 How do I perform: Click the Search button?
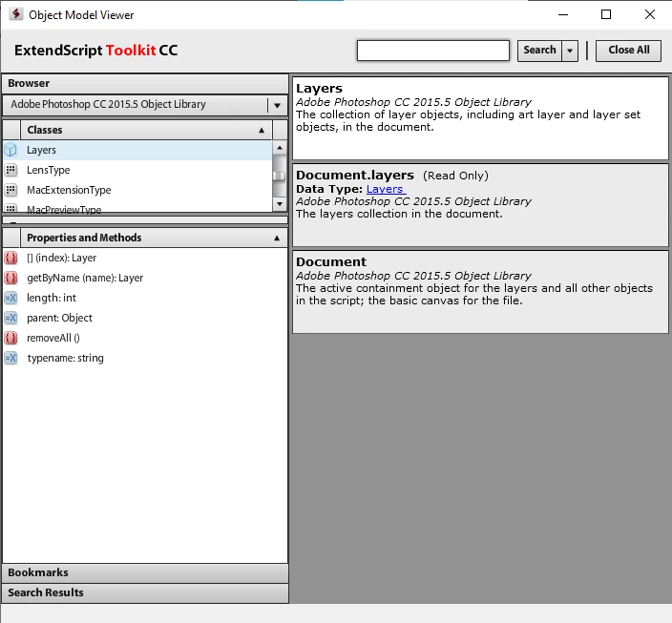coord(539,51)
